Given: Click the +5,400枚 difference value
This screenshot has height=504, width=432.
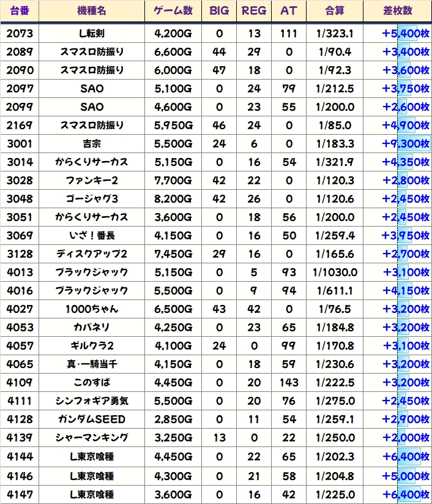Looking at the screenshot, I should click(x=406, y=34).
